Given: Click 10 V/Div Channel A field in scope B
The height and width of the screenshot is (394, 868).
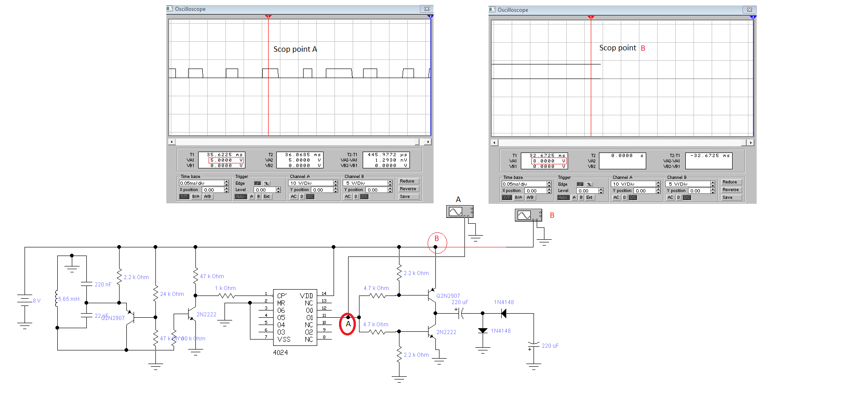Looking at the screenshot, I should pyautogui.click(x=634, y=184).
